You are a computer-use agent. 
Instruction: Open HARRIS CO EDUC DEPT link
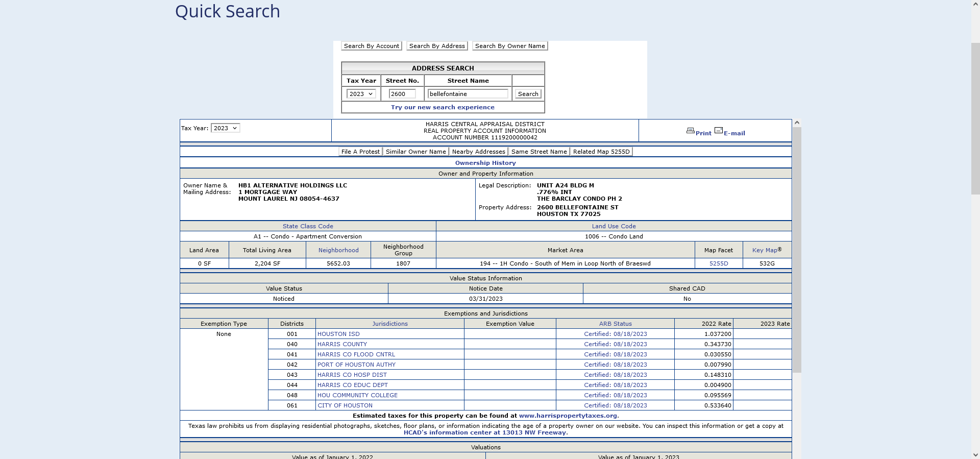(353, 385)
